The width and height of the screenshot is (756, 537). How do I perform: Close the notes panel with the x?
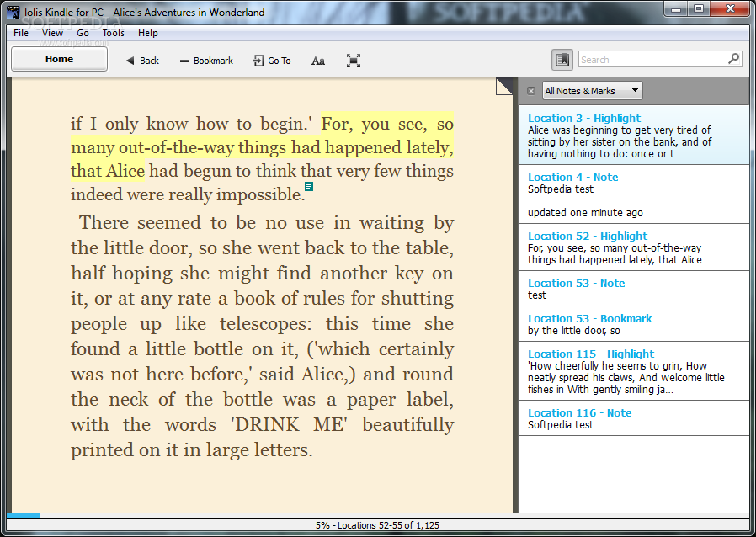point(531,91)
